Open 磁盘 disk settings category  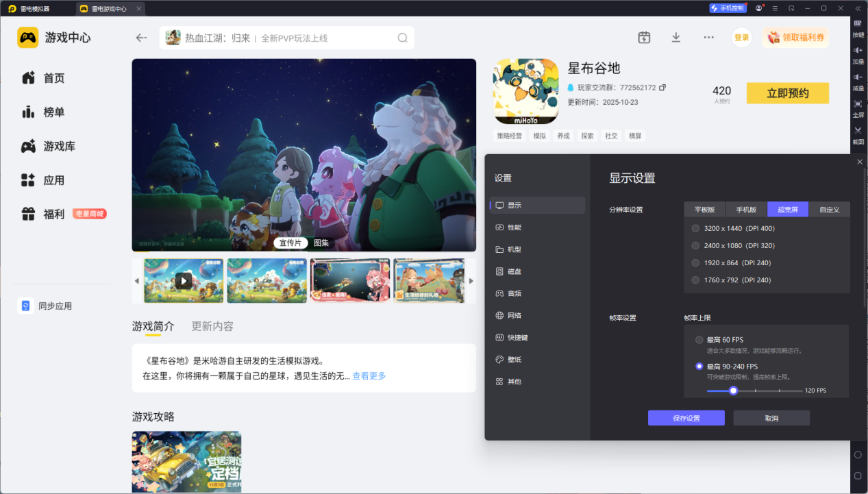(538, 271)
